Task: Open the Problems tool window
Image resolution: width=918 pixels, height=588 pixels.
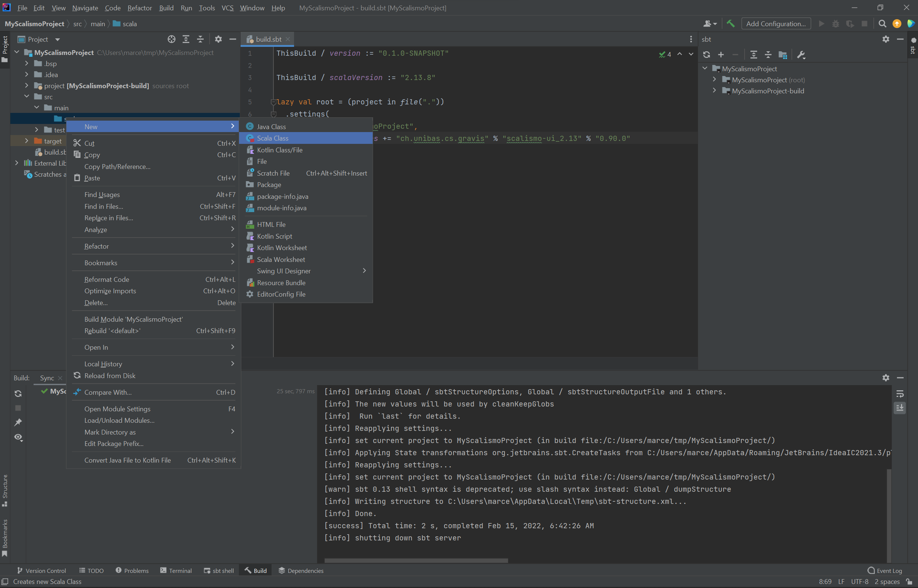Action: pos(132,570)
